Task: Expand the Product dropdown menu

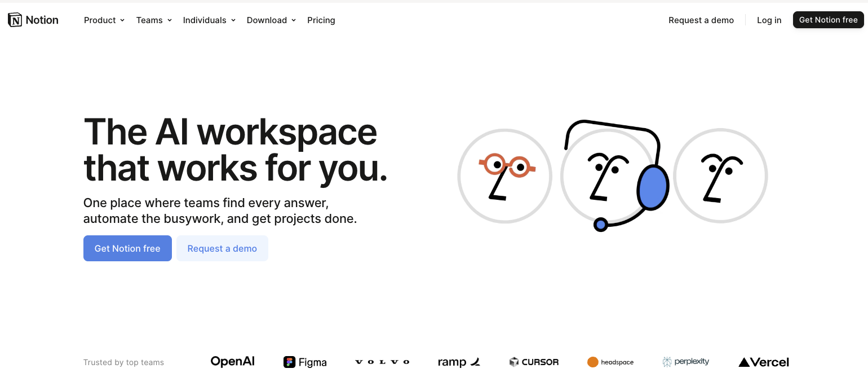Action: [x=104, y=20]
